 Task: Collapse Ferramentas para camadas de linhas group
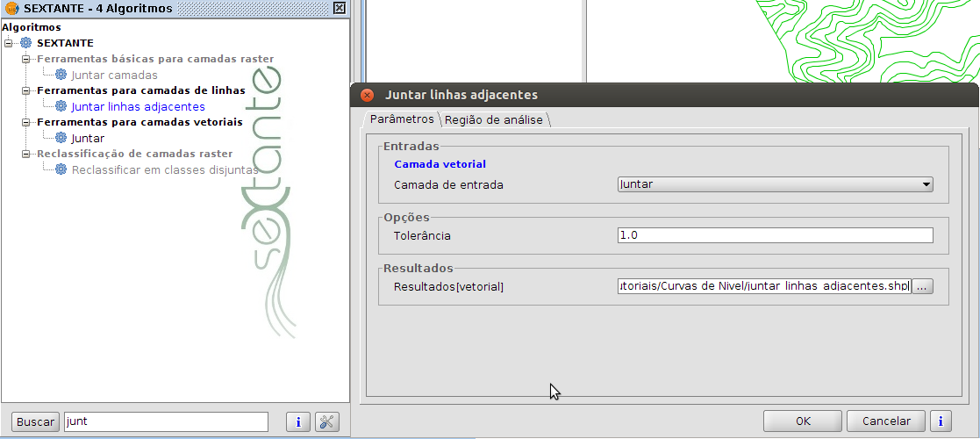pos(25,90)
